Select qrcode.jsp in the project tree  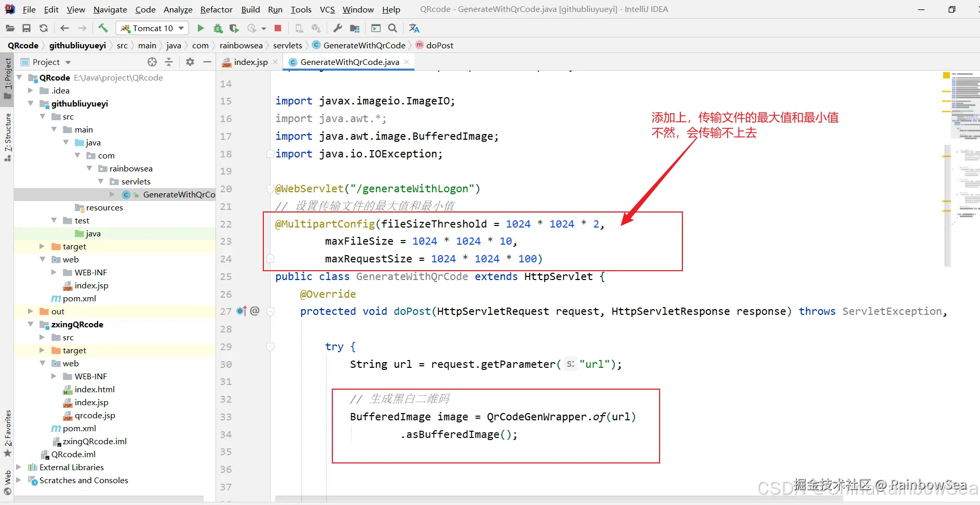click(x=89, y=415)
